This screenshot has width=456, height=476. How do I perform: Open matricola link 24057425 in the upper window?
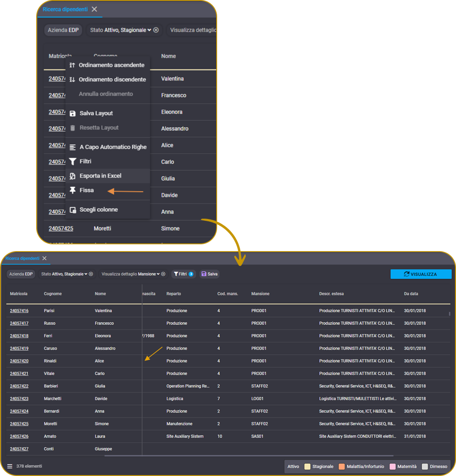[x=61, y=228]
